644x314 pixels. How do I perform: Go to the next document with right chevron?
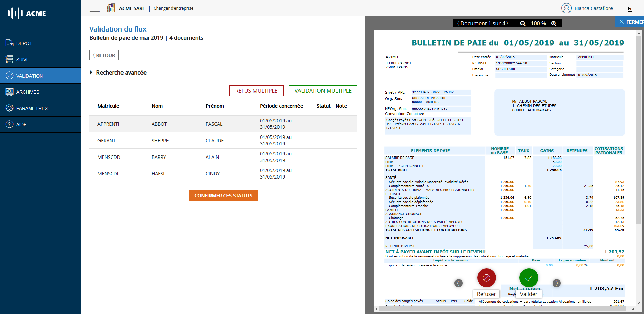(x=557, y=283)
